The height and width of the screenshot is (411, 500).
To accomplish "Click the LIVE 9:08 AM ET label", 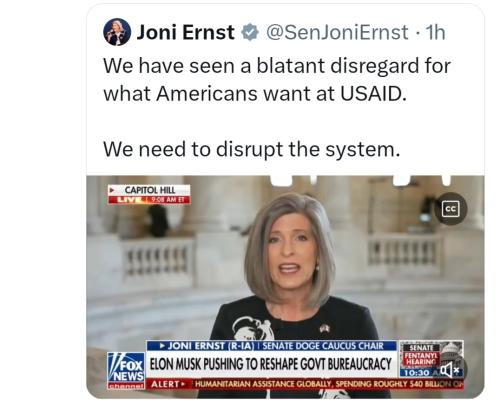I will [x=149, y=200].
